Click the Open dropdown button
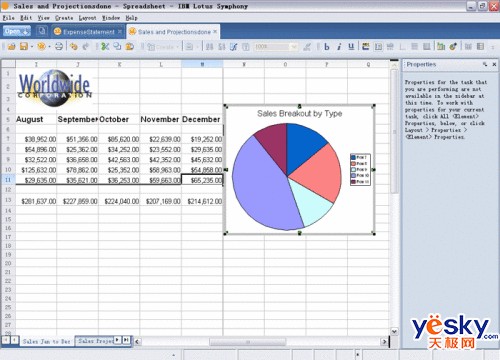The width and height of the screenshot is (500, 360). click(17, 31)
